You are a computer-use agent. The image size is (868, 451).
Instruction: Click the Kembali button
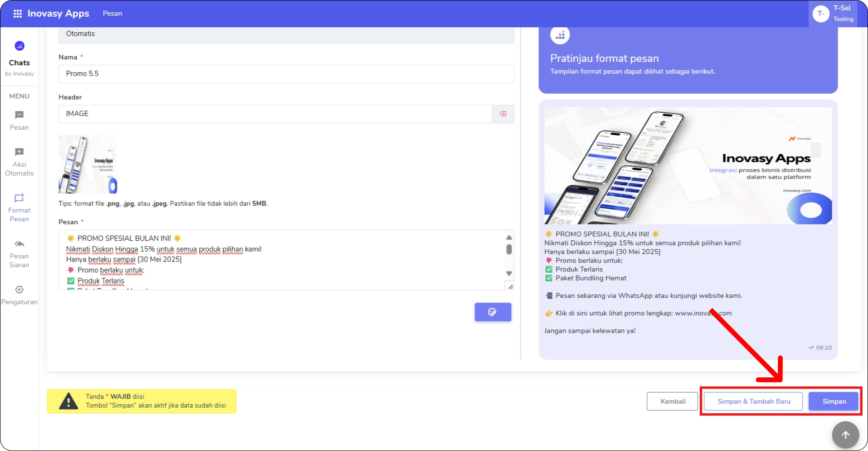tap(672, 402)
